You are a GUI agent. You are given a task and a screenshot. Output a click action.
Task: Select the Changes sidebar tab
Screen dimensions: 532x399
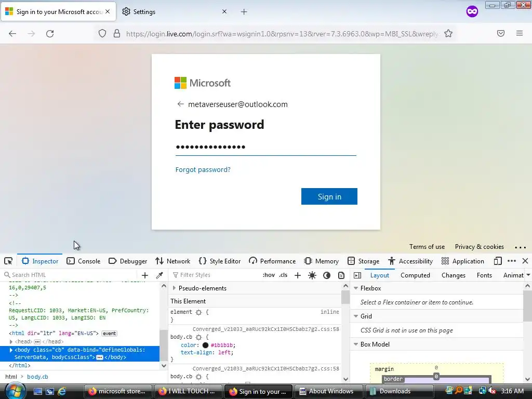(453, 275)
